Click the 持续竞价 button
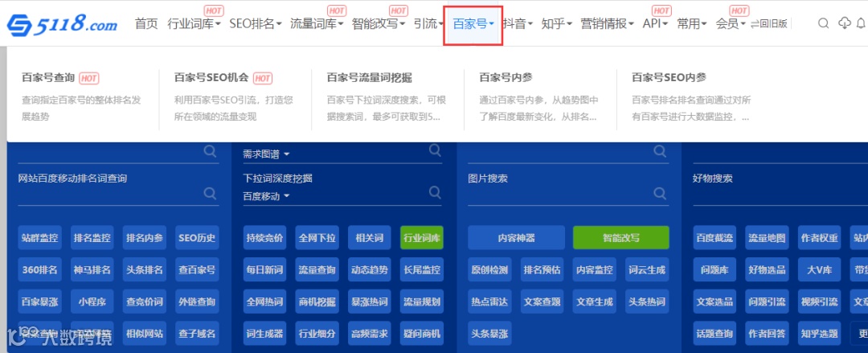This screenshot has width=868, height=353. coord(264,238)
